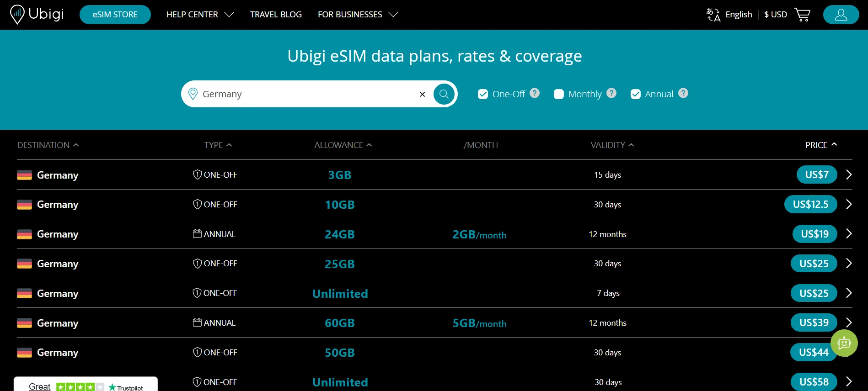This screenshot has height=391, width=868.
Task: Click the 50GB allowance text
Action: pyautogui.click(x=340, y=353)
